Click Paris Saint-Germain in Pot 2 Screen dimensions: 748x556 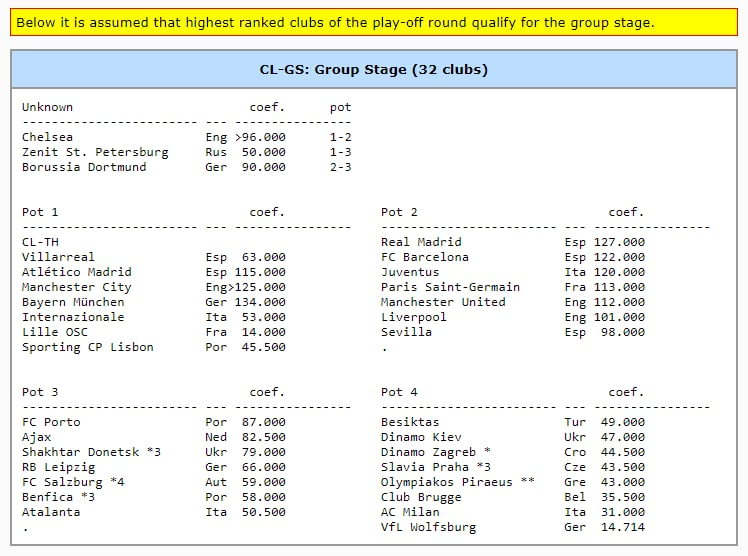pyautogui.click(x=450, y=287)
